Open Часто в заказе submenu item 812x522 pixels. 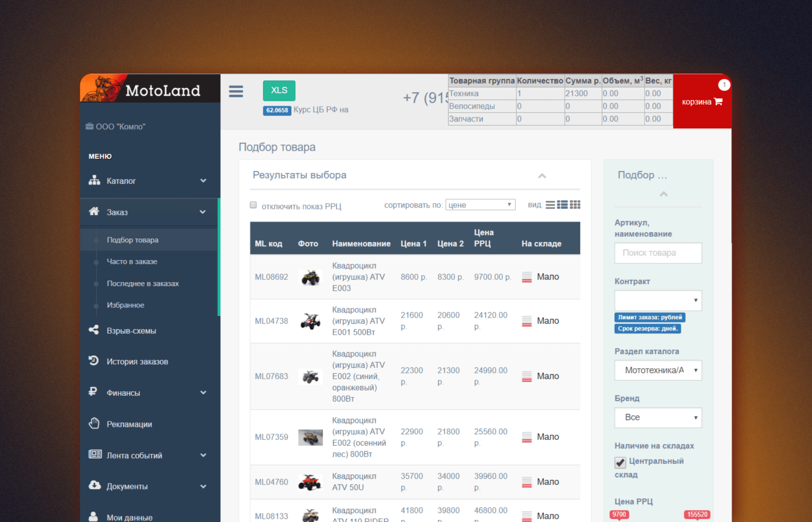[x=132, y=262]
